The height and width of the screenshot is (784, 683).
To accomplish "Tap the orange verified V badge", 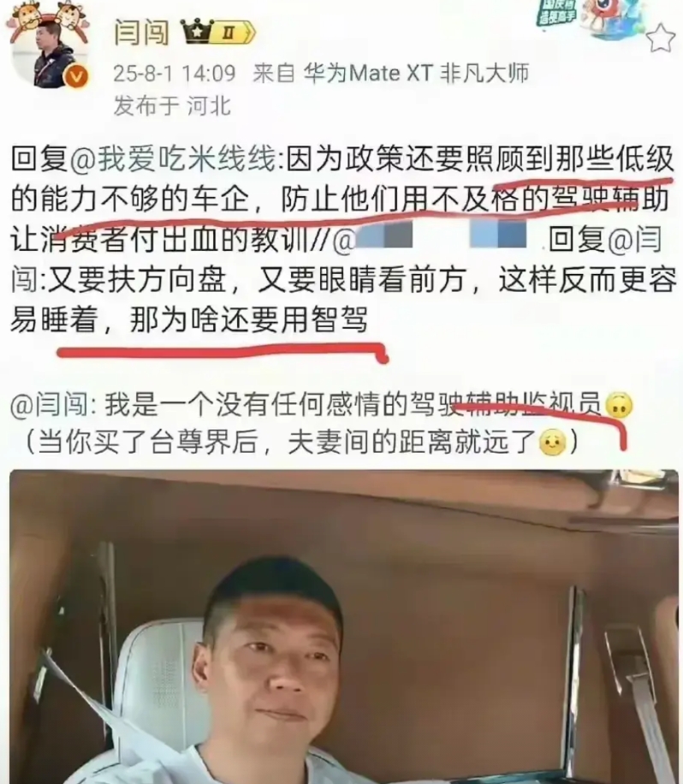I will coord(76,78).
